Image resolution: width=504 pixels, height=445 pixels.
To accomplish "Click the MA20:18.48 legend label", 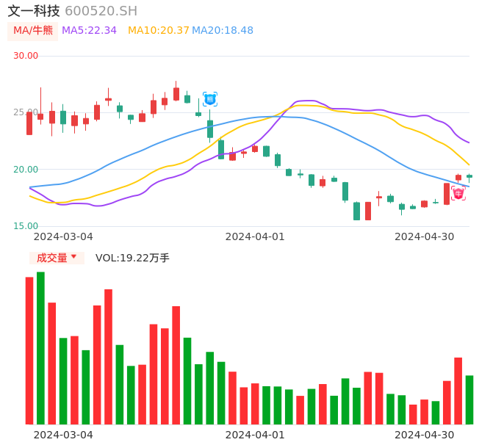I will click(x=223, y=31).
